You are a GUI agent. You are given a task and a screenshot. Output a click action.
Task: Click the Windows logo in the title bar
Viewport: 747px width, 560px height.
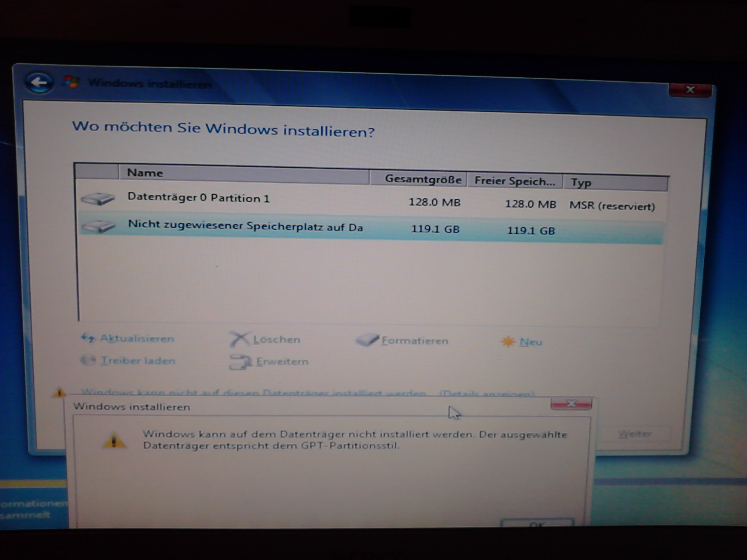[x=71, y=82]
